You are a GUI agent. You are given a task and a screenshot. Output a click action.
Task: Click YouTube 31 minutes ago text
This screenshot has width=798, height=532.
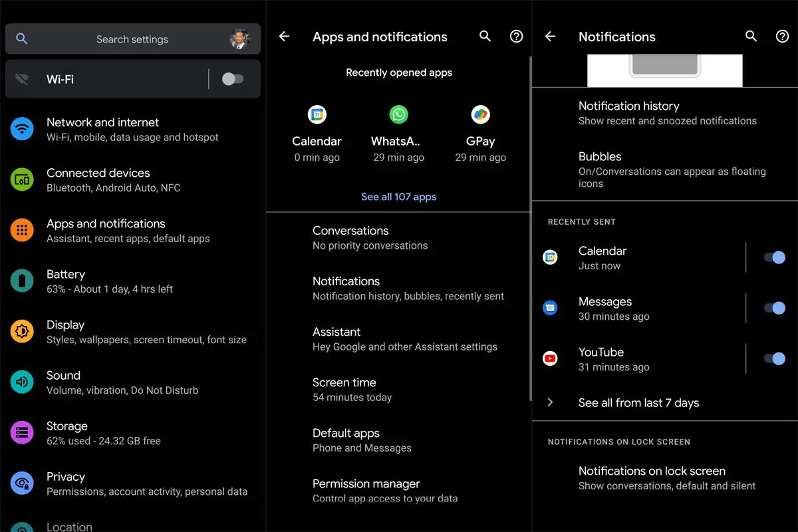pyautogui.click(x=614, y=358)
